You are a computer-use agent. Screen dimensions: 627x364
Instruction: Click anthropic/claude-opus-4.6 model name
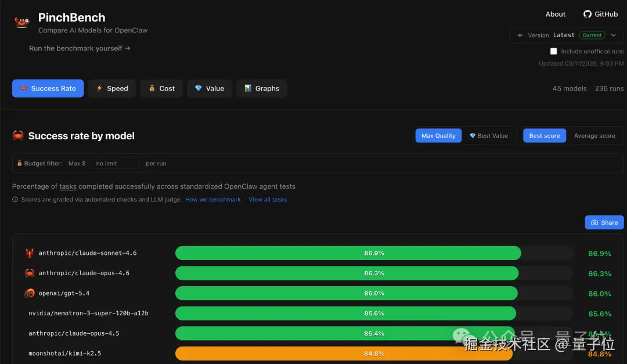(84, 273)
